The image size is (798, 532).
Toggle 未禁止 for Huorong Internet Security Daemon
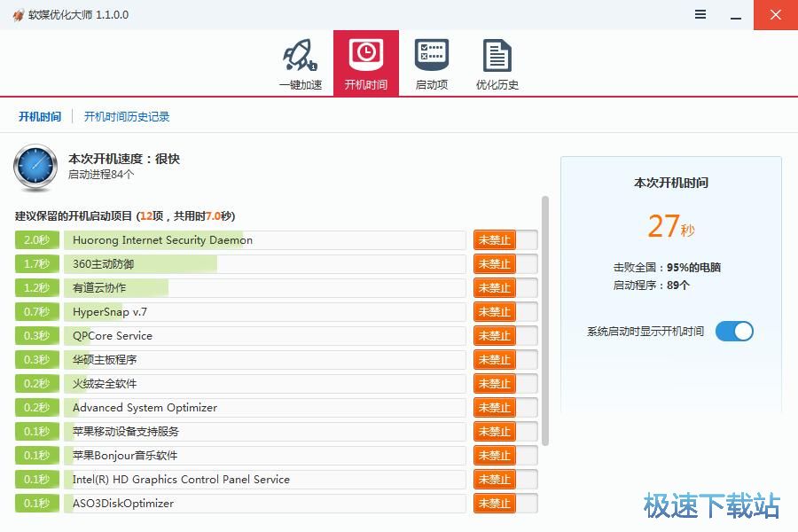(505, 239)
